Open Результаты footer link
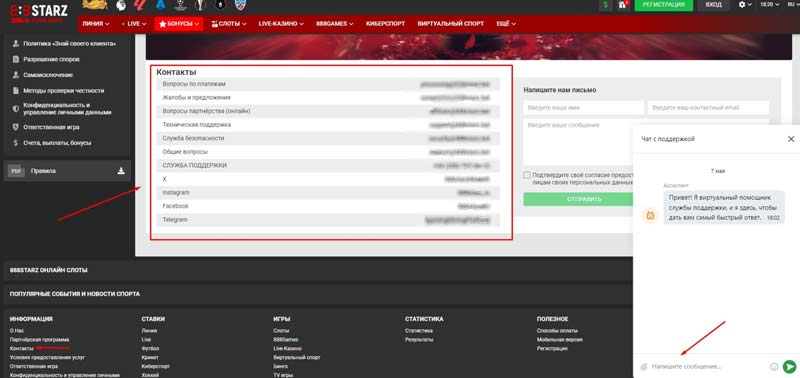800x378 pixels. 419,340
